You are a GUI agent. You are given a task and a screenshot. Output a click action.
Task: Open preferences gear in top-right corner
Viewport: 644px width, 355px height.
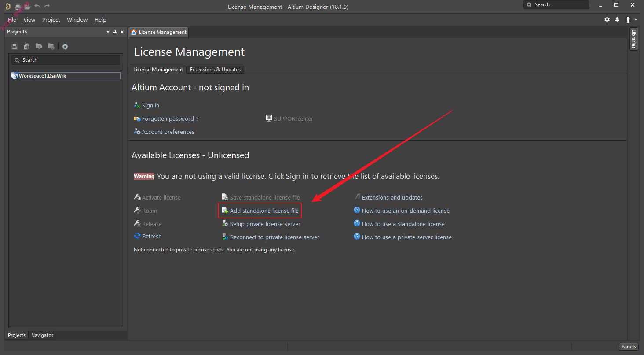(x=607, y=19)
